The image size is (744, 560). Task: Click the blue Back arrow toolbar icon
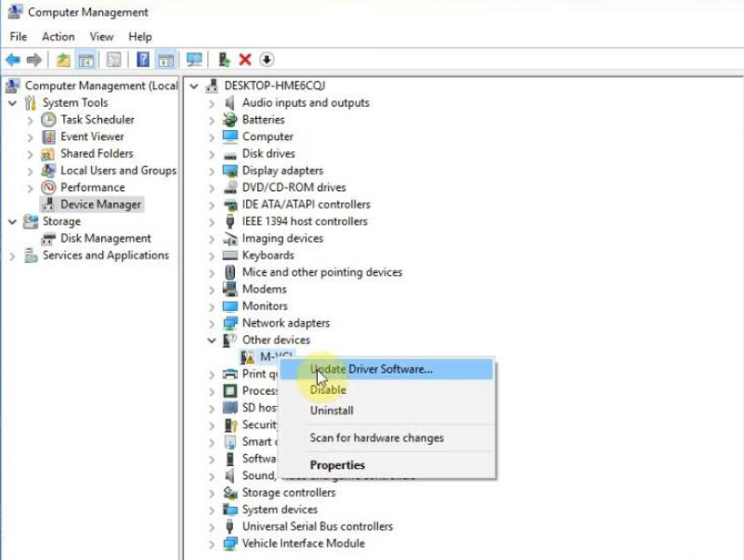click(x=13, y=59)
